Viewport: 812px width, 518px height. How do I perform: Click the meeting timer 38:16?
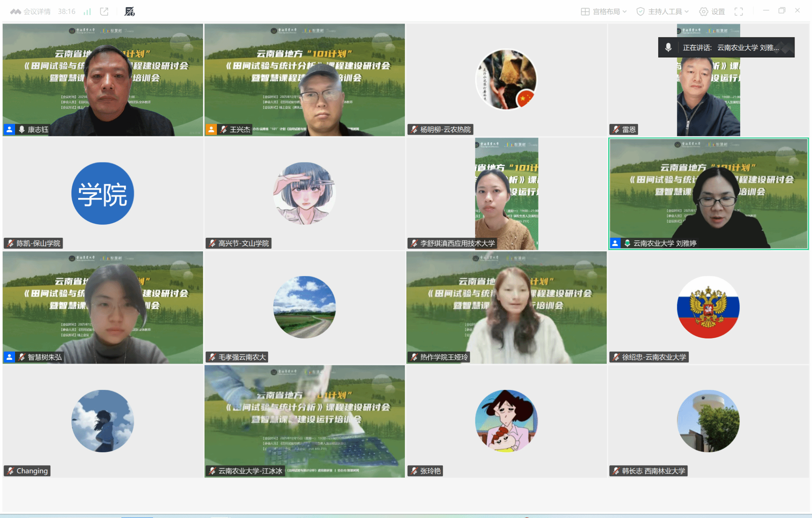point(67,11)
